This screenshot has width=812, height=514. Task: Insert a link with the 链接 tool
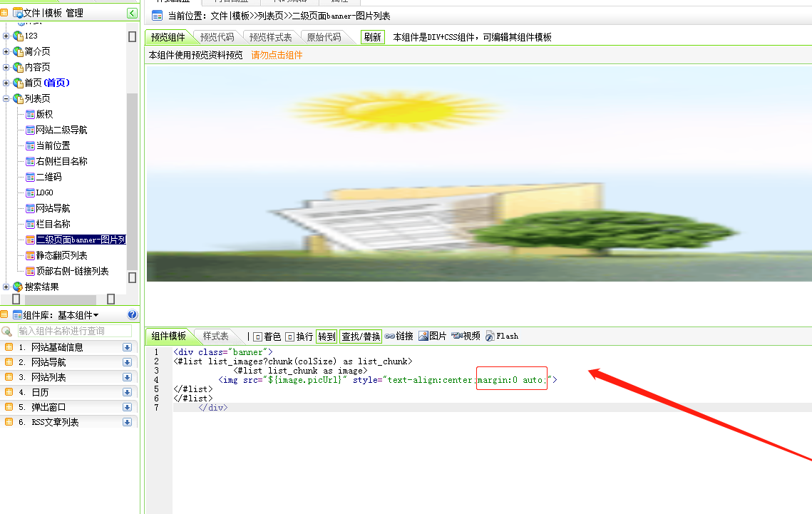tap(399, 336)
